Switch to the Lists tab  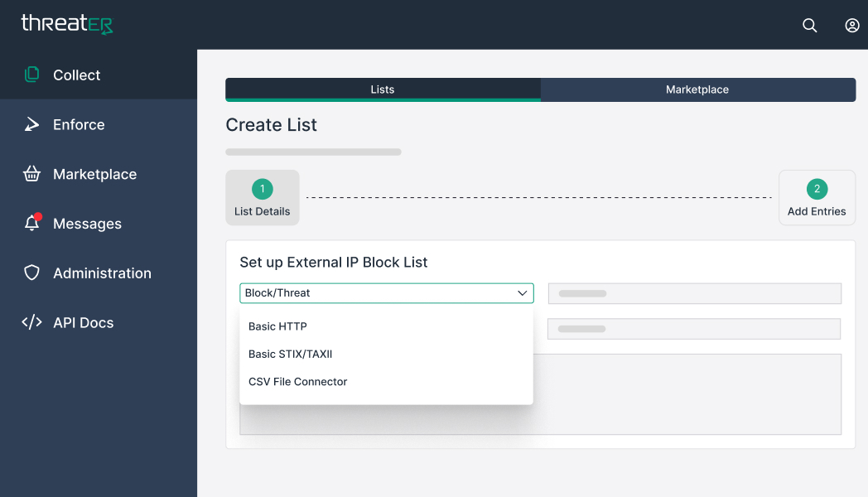(x=383, y=89)
